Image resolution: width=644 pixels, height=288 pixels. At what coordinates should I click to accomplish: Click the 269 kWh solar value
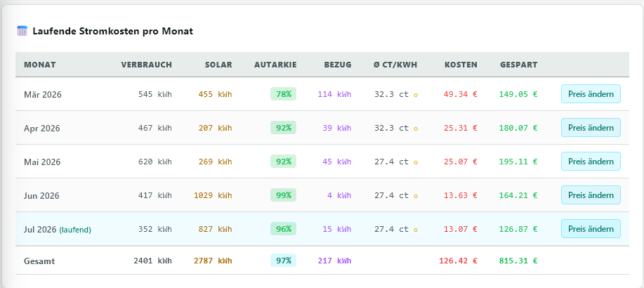[215, 162]
